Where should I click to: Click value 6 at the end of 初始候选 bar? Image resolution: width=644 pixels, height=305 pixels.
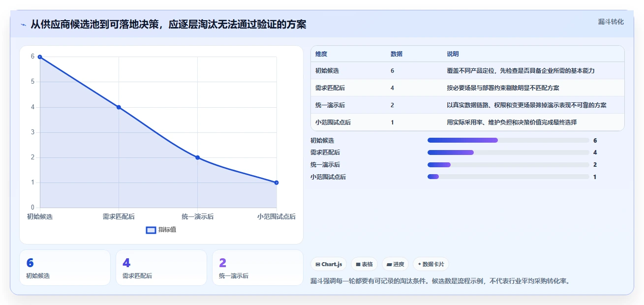pyautogui.click(x=595, y=141)
